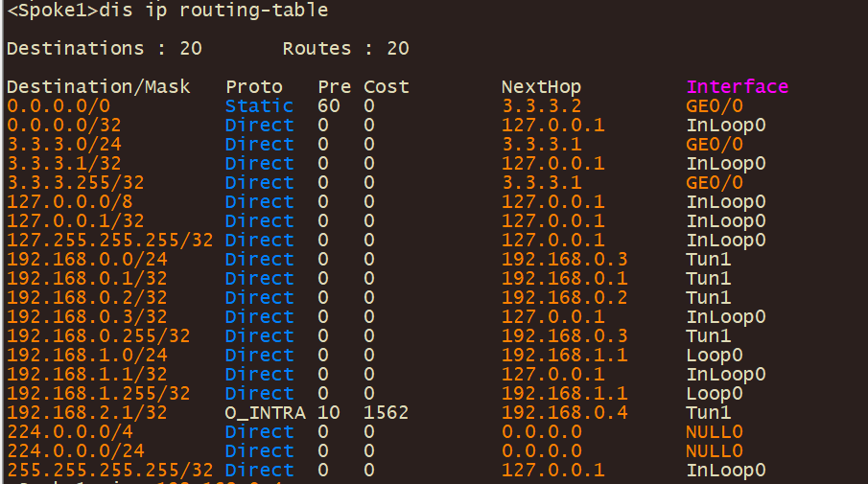Click the magenta Interface column header
The height and width of the screenshot is (484, 868).
[738, 87]
